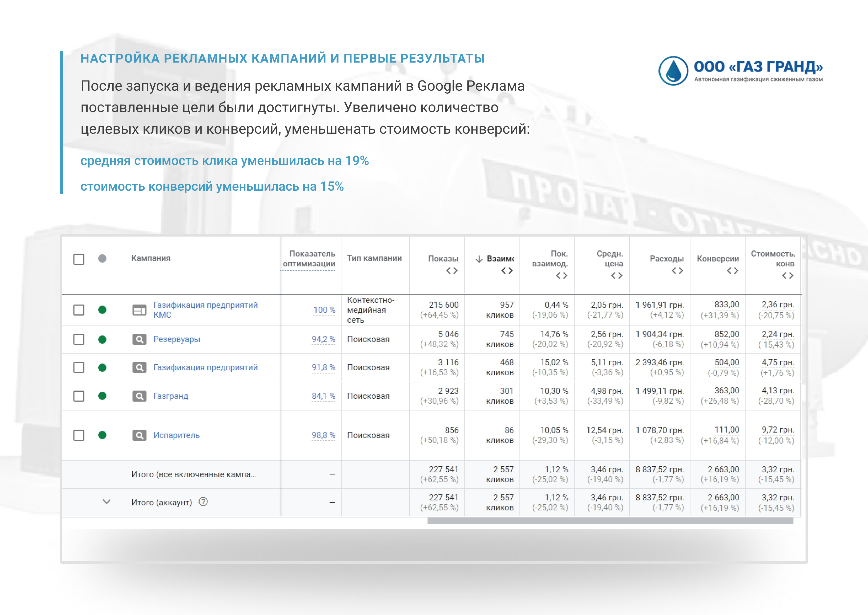868x615 pixels.
Task: Click green status dot of Газификация предприятий КМС
Action: 102,310
